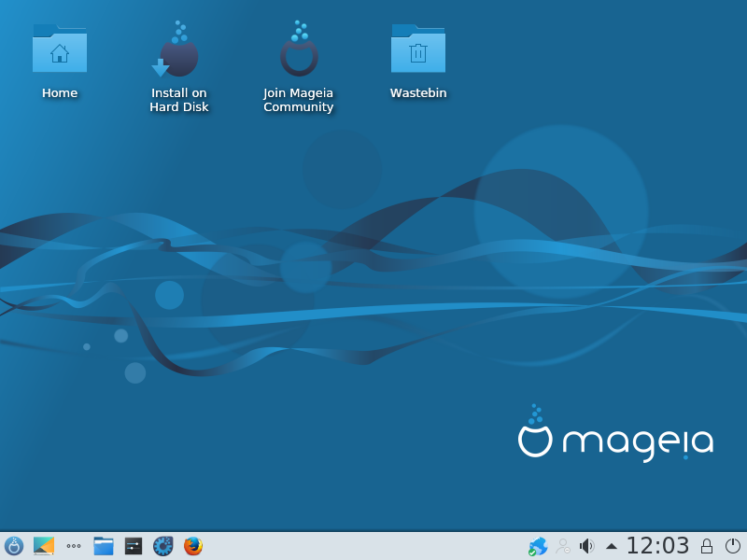Viewport: 747px width, 560px height.
Task: Open the three-dots pager widget
Action: point(73,546)
